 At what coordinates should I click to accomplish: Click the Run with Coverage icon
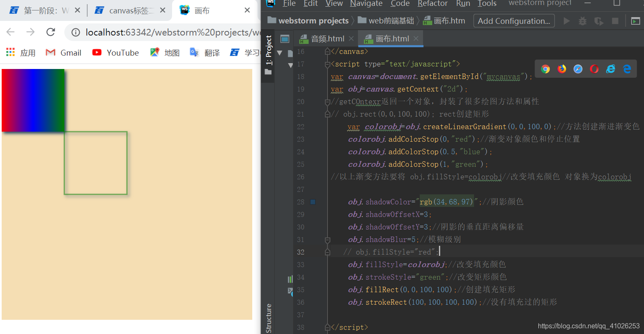click(x=598, y=21)
